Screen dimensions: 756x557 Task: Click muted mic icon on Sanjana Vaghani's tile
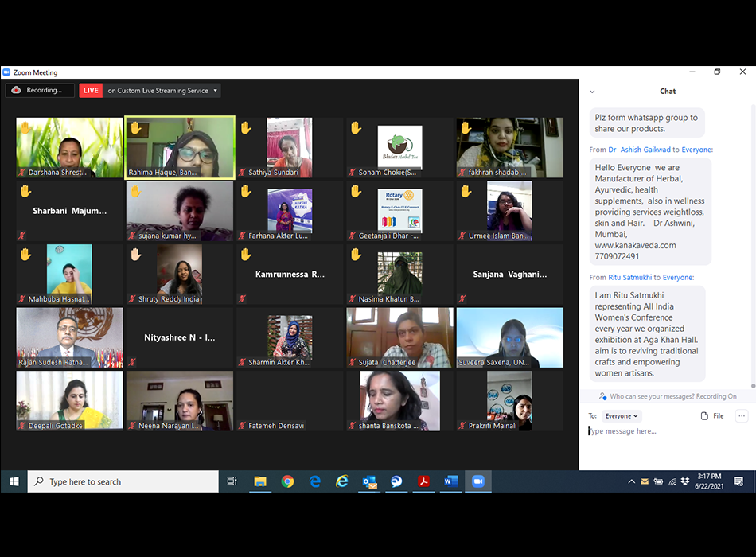click(462, 298)
